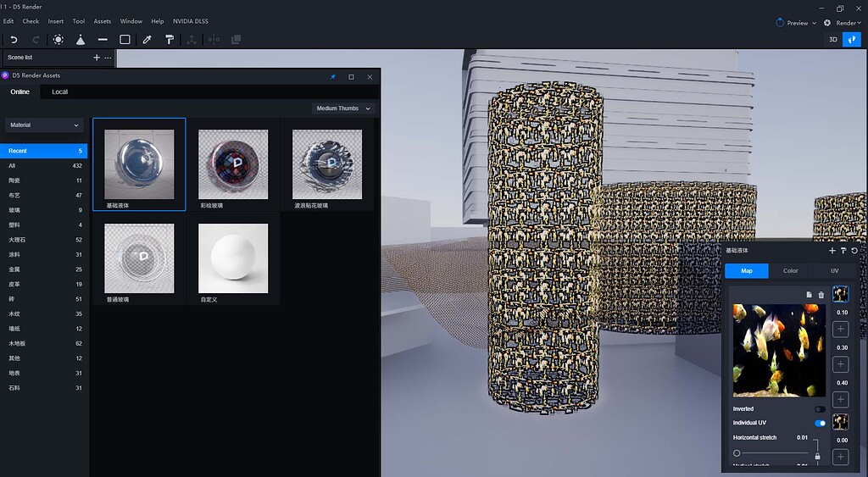This screenshot has width=868, height=477.
Task: Select the 普通玻璃 material thumbnail
Action: 140,258
